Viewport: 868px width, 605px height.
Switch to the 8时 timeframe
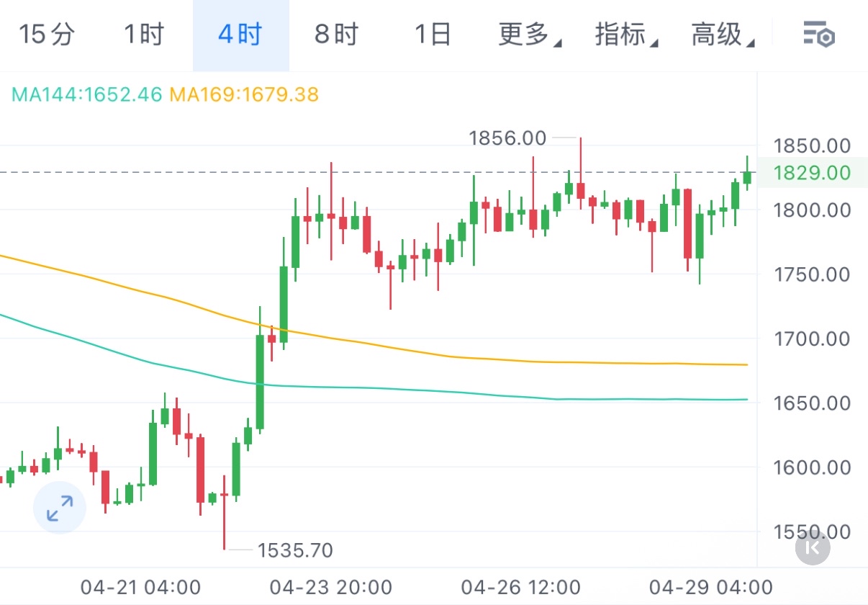pyautogui.click(x=337, y=34)
